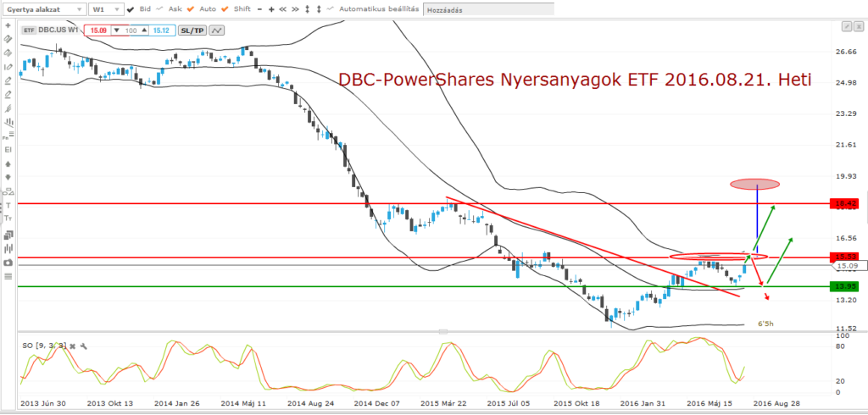
Task: Click the 2013 Jún 30 date label
Action: pyautogui.click(x=42, y=404)
